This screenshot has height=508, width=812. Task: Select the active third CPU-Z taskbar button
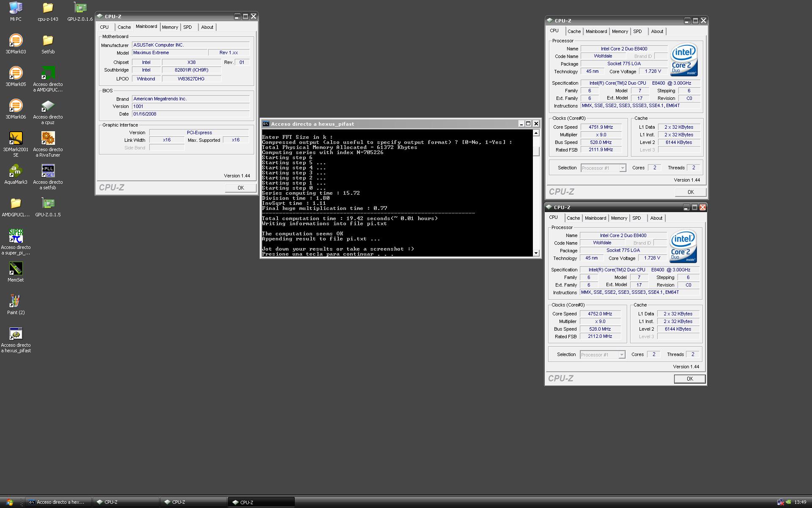click(261, 502)
